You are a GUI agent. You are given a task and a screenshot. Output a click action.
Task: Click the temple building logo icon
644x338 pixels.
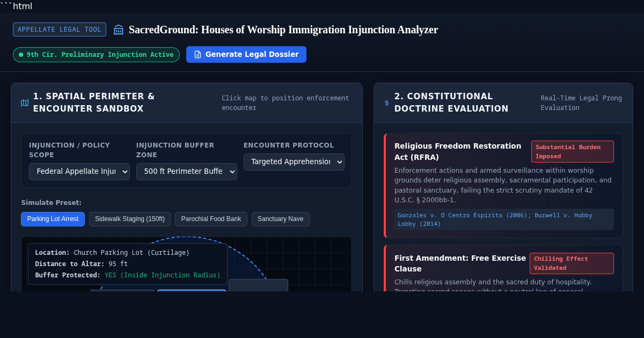click(119, 30)
